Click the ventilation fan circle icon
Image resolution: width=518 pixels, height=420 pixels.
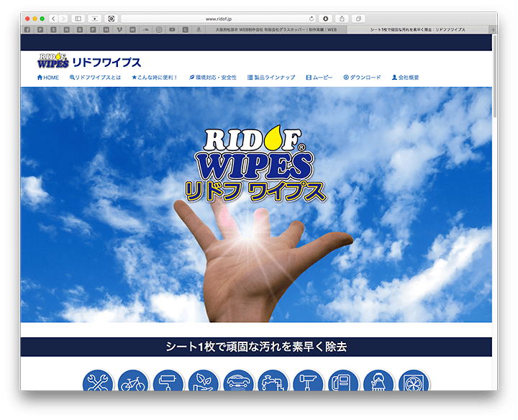coord(414,380)
